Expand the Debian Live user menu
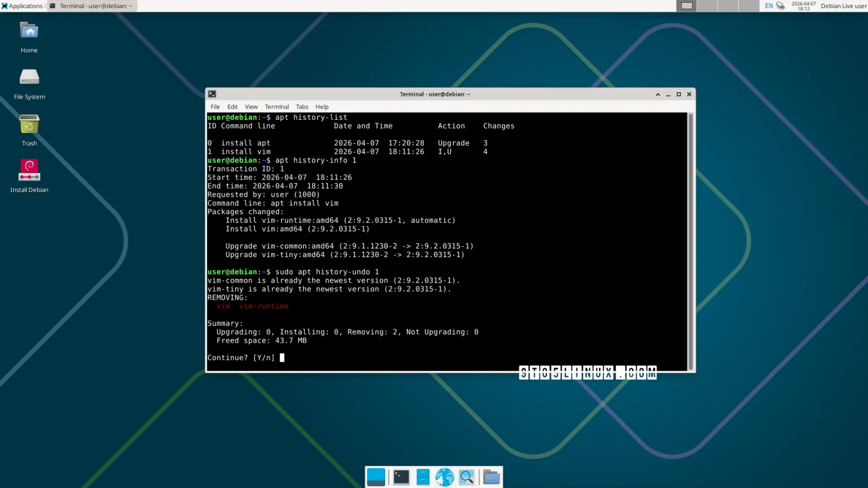 (x=844, y=6)
